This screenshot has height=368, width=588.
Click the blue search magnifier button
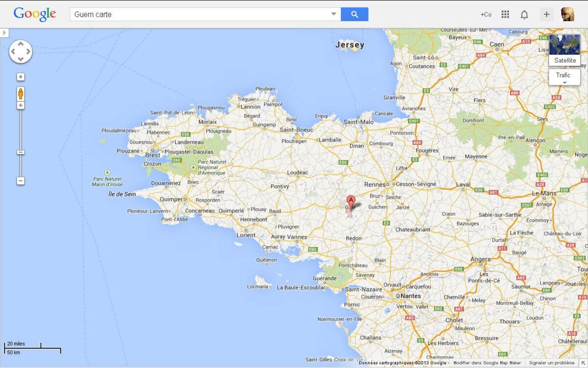pyautogui.click(x=354, y=14)
